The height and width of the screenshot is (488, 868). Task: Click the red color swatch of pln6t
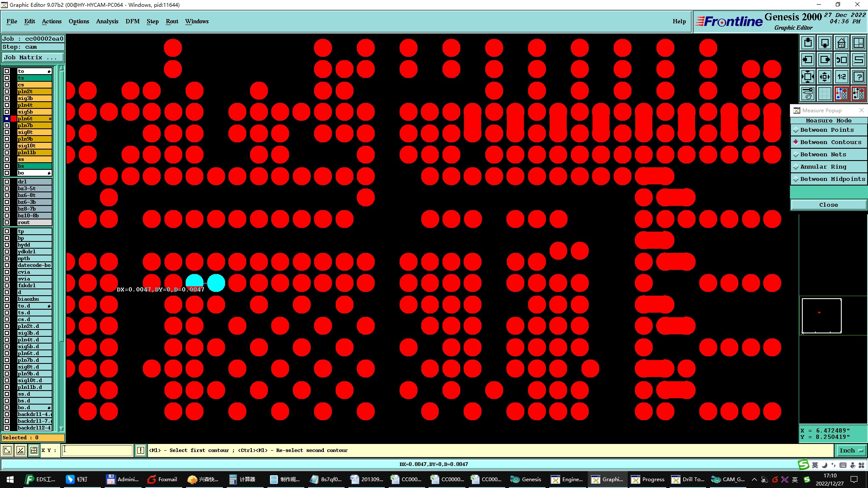tap(14, 119)
